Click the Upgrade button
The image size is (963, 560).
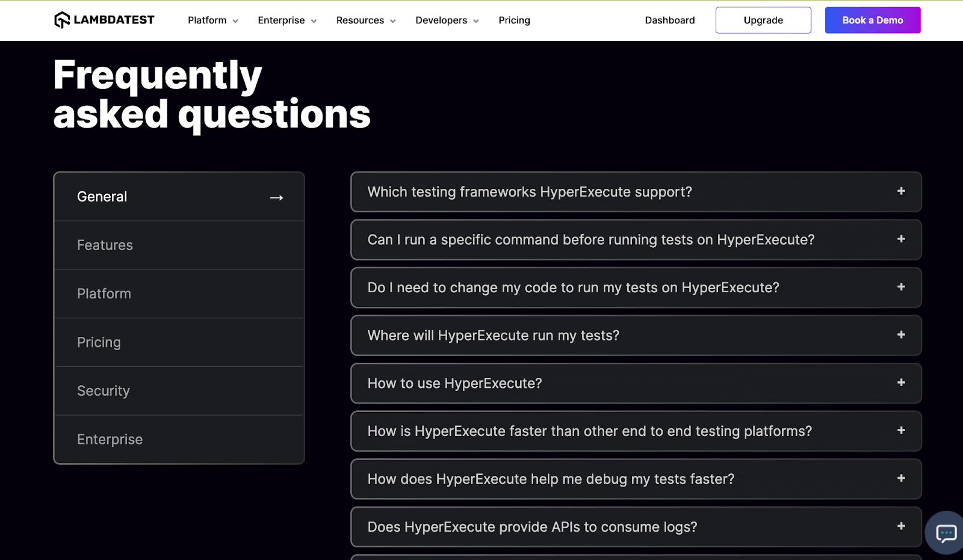click(x=763, y=20)
